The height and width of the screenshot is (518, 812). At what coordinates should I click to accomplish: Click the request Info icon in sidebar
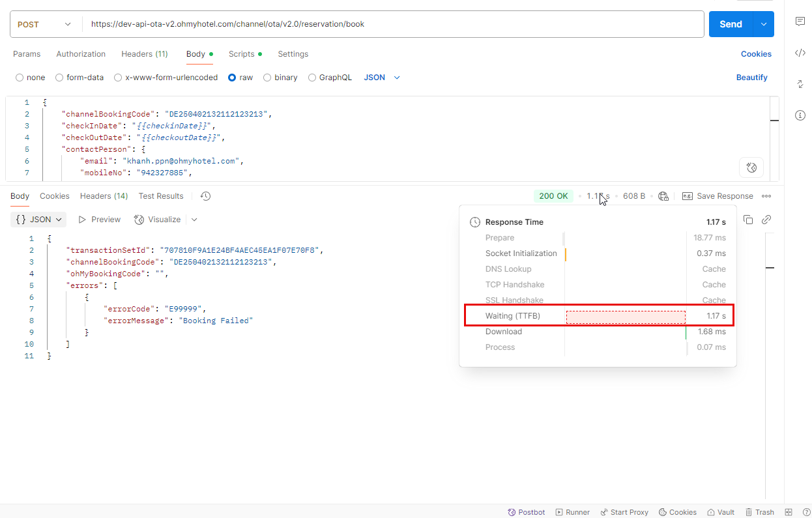[x=800, y=115]
